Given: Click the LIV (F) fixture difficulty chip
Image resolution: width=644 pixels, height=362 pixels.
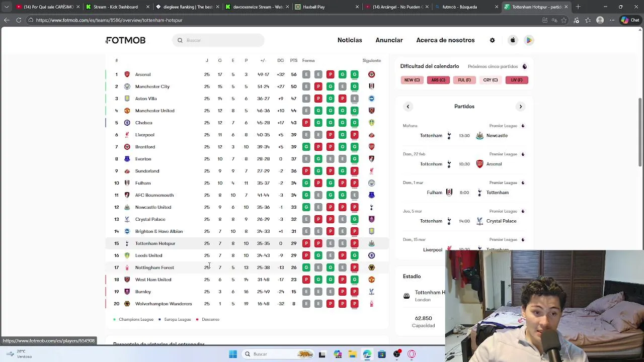Looking at the screenshot, I should tap(517, 80).
